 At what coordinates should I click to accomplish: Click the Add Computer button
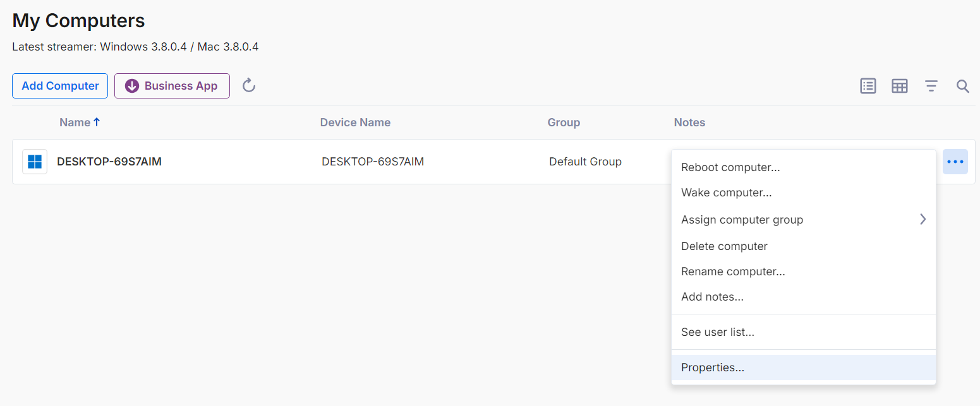coord(59,85)
